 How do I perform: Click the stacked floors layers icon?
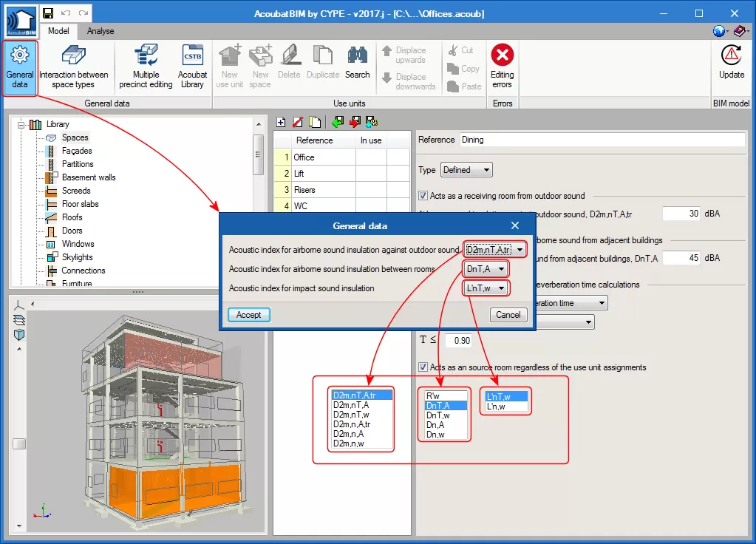coord(18,320)
